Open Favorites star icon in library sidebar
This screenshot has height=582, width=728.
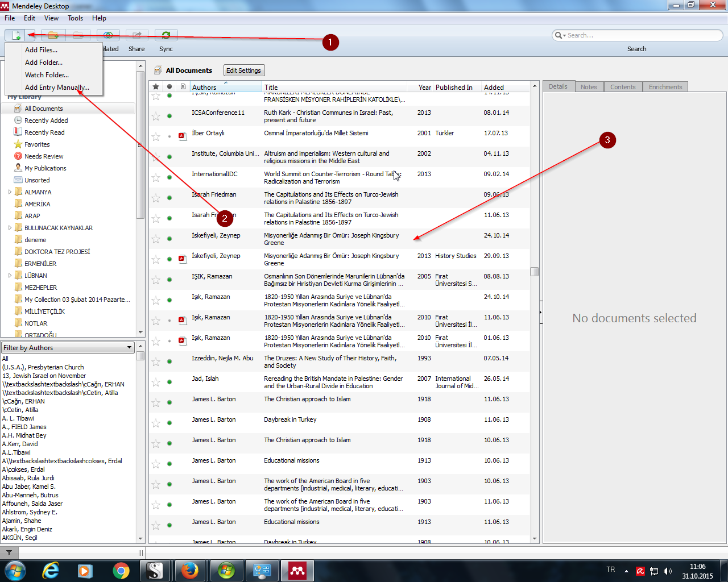[x=18, y=144]
